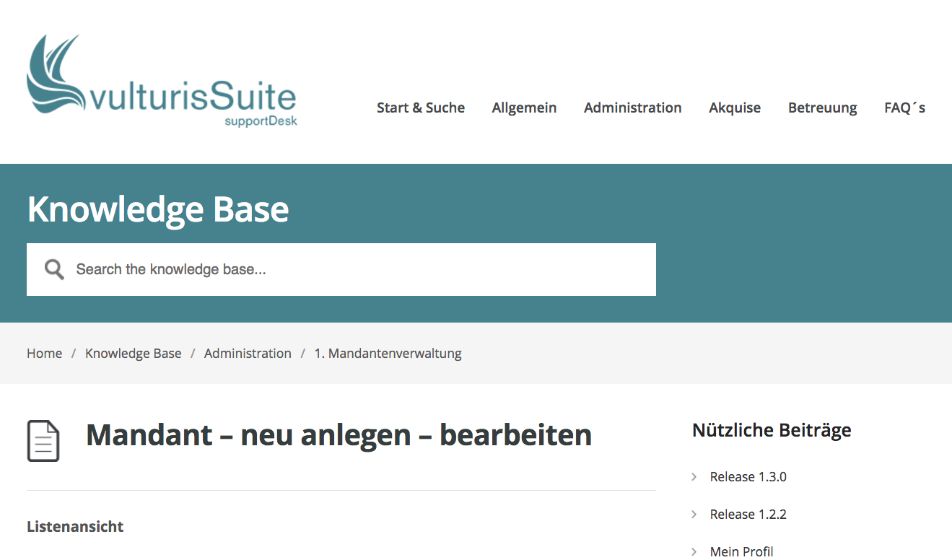This screenshot has height=560, width=952.
Task: Select Administration in the top navigation
Action: point(632,108)
